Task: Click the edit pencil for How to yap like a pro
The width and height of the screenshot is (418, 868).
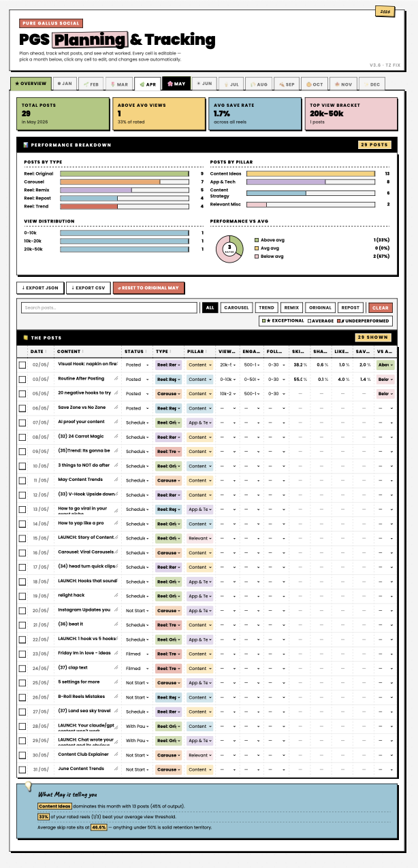Action: (116, 523)
